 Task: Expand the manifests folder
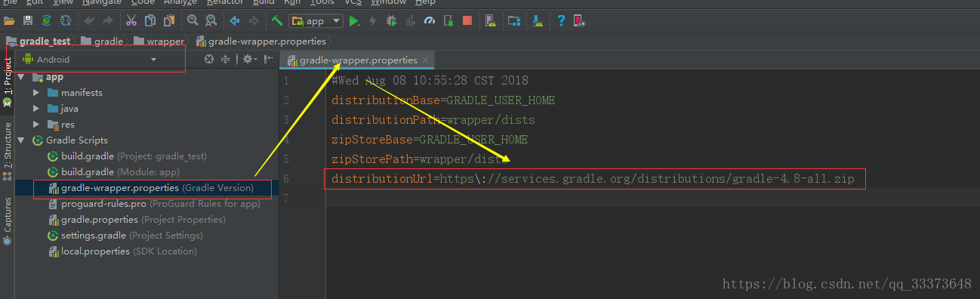(35, 93)
